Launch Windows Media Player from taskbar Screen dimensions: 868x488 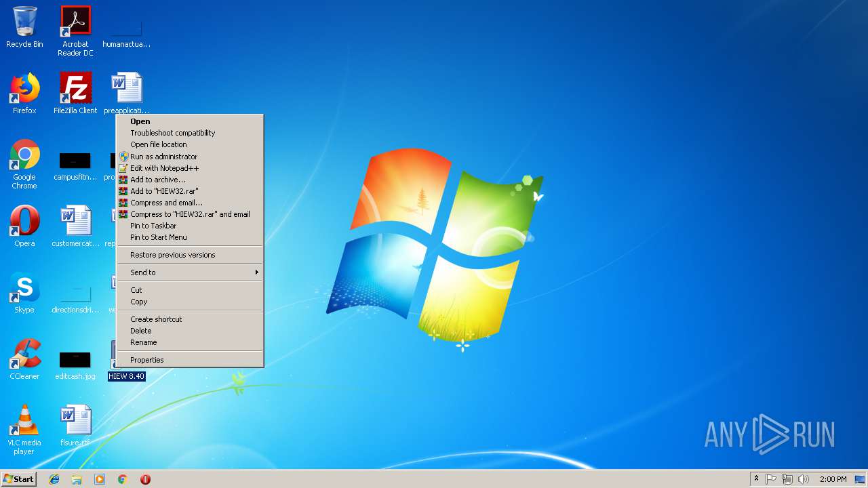pyautogui.click(x=100, y=479)
